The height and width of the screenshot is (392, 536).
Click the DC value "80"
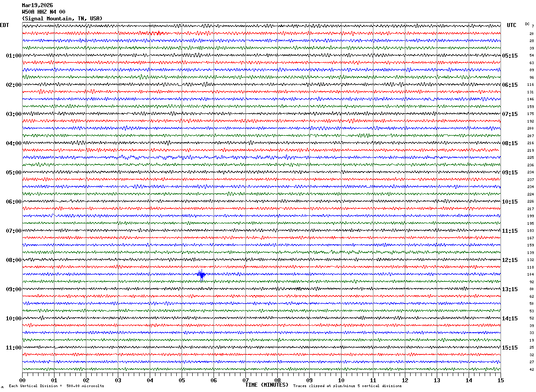coord(532,289)
